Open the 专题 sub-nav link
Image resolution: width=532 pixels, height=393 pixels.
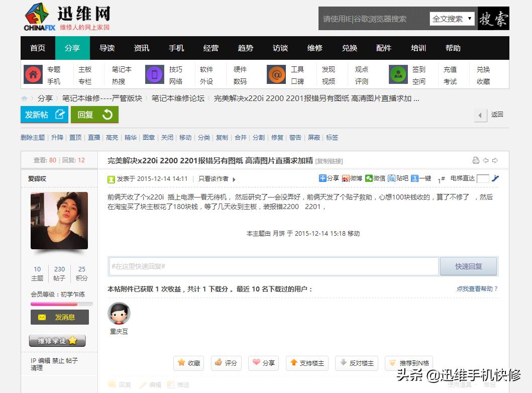(x=54, y=69)
